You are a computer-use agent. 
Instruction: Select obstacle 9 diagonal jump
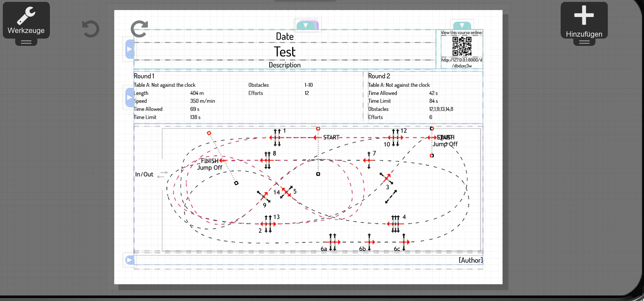(264, 196)
